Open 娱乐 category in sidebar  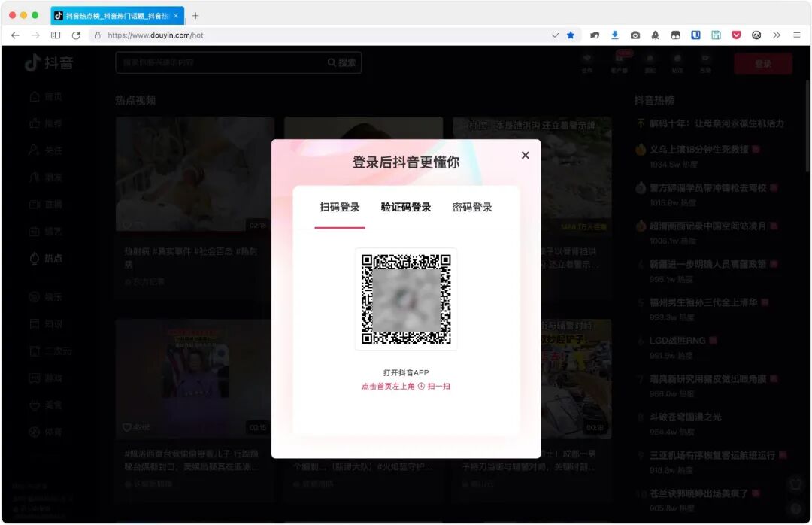(x=46, y=297)
